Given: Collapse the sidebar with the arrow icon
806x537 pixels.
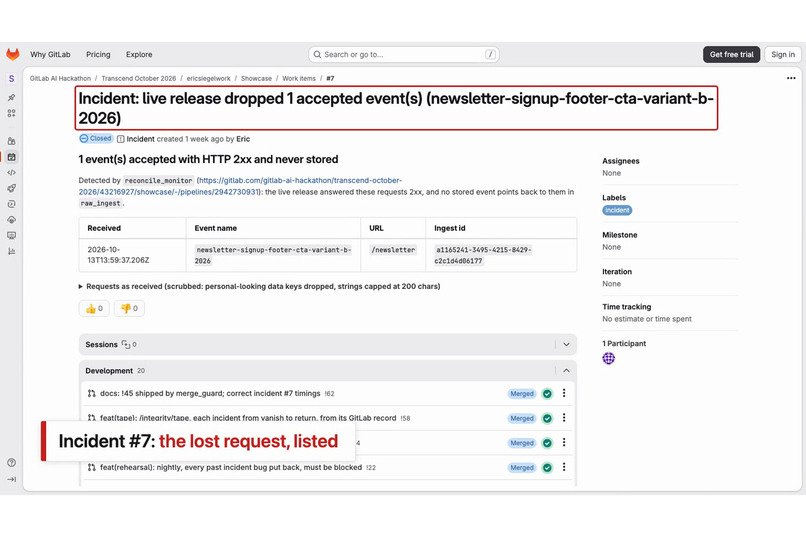Looking at the screenshot, I should pyautogui.click(x=11, y=479).
